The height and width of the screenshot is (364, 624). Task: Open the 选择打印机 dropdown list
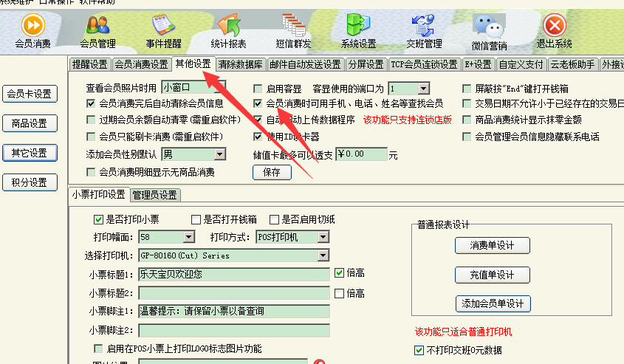point(323,255)
